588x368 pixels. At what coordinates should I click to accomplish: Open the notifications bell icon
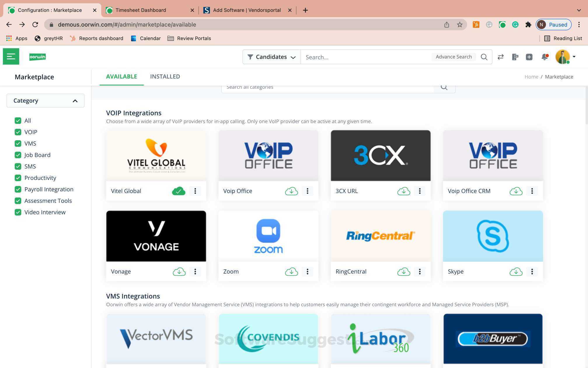pos(544,57)
